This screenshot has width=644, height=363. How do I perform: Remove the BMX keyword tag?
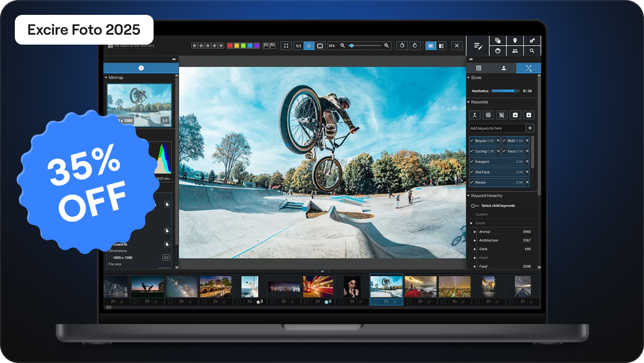527,141
